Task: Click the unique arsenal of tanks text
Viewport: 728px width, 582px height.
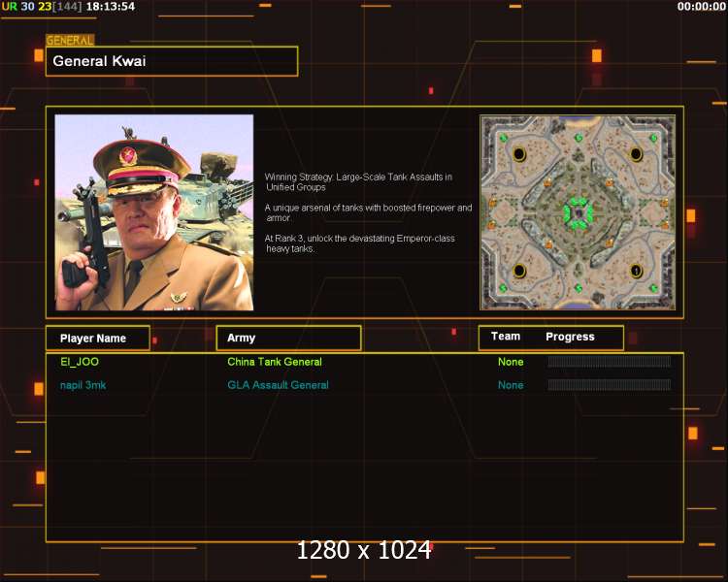Action: pyautogui.click(x=368, y=212)
